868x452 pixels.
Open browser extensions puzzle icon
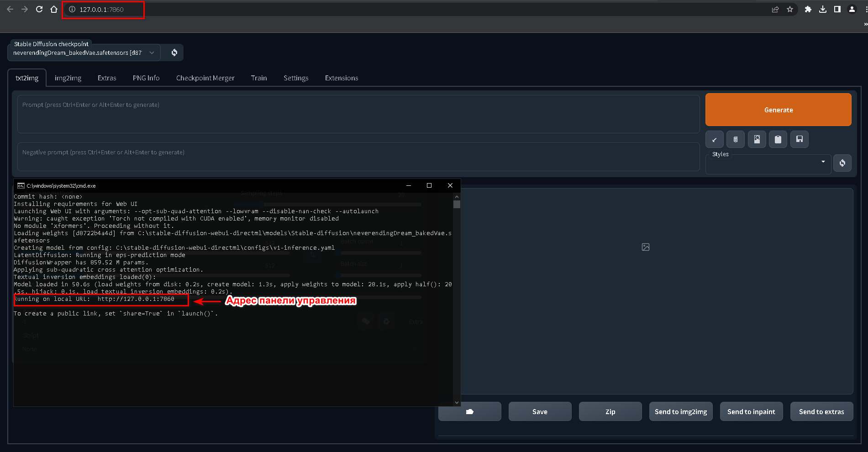click(x=808, y=9)
